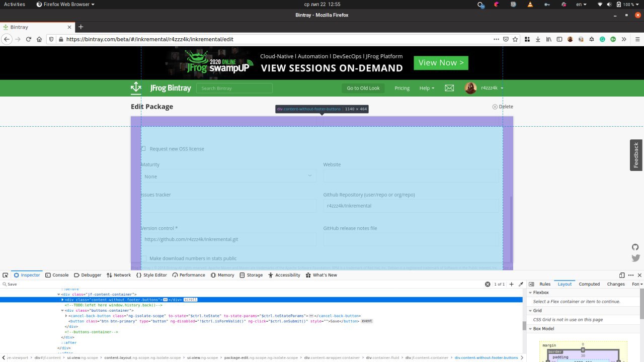Screen dimensions: 644x362
Task: Click Delete package link
Action: [503, 107]
